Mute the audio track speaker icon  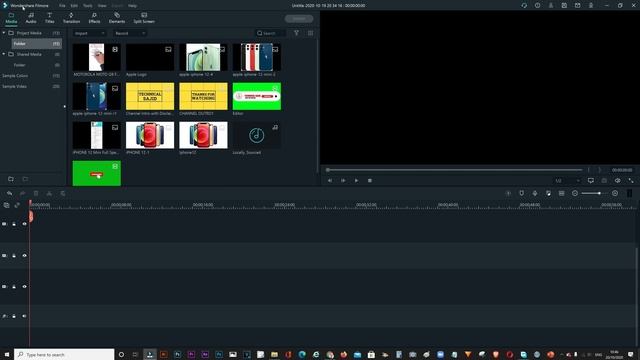click(24, 316)
